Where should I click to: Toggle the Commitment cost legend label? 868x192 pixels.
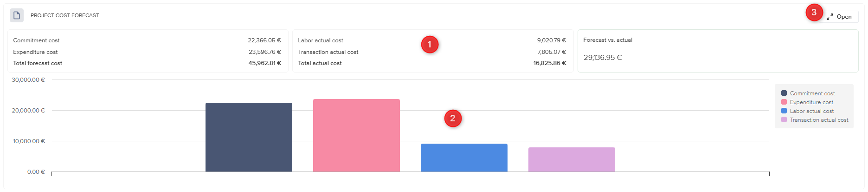pyautogui.click(x=812, y=93)
